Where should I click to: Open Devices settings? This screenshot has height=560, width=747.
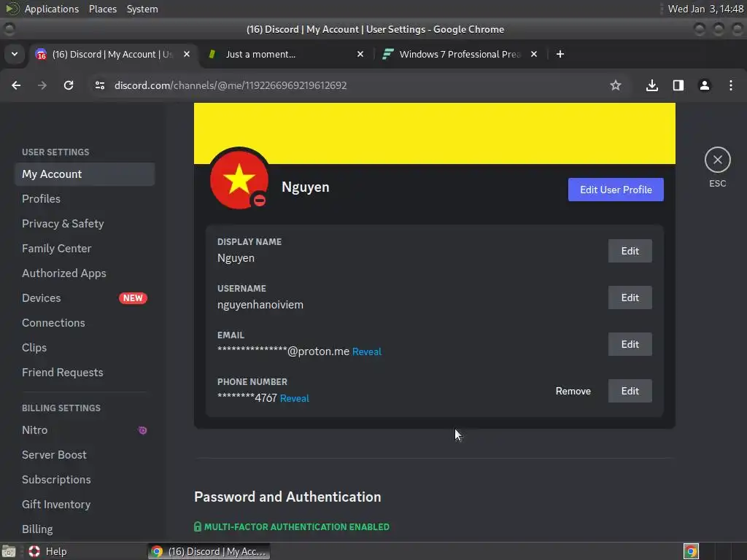point(85,298)
